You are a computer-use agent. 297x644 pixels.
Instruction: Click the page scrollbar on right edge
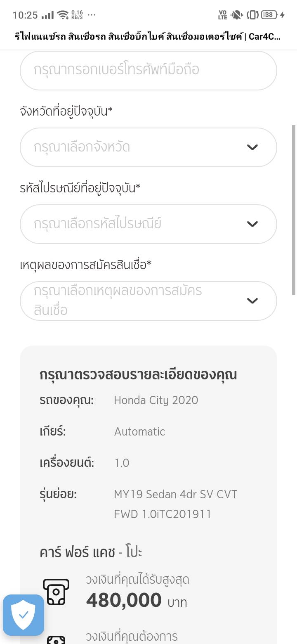[x=294, y=210]
